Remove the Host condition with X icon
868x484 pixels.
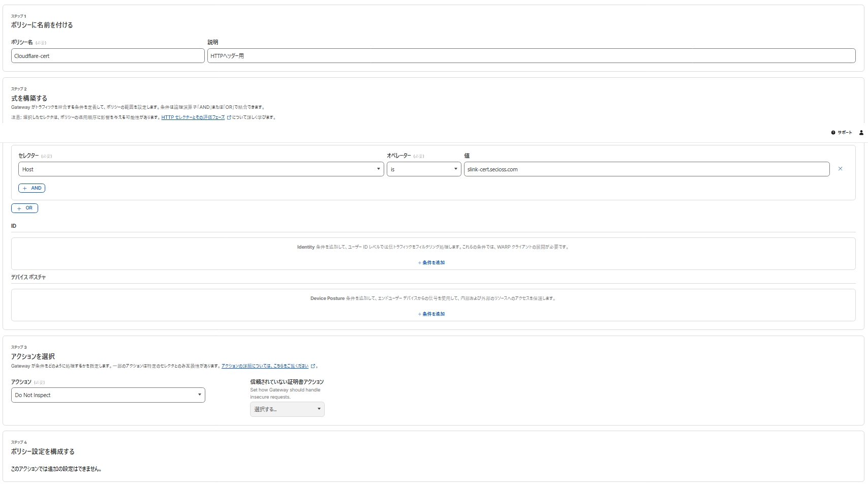840,169
